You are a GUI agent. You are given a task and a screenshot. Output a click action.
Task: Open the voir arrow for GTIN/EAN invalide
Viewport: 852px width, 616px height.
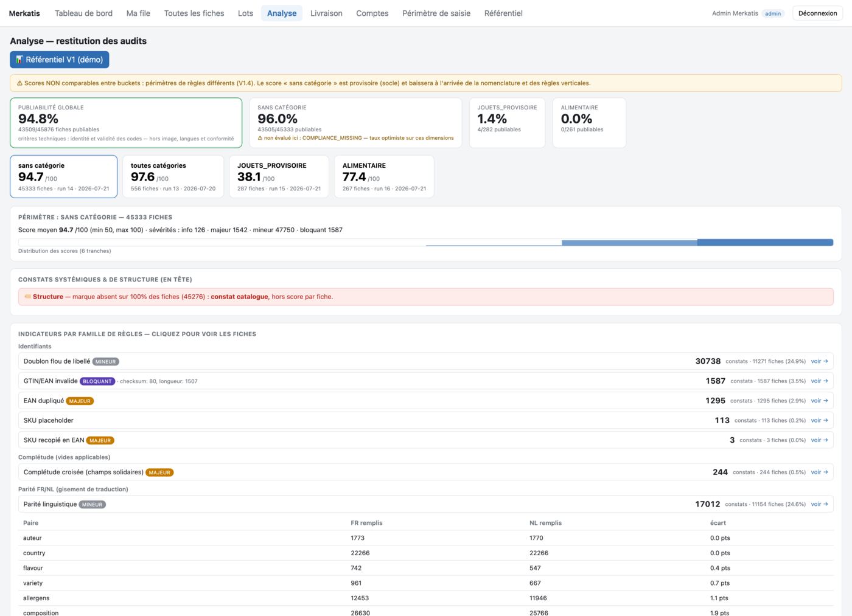click(x=819, y=381)
